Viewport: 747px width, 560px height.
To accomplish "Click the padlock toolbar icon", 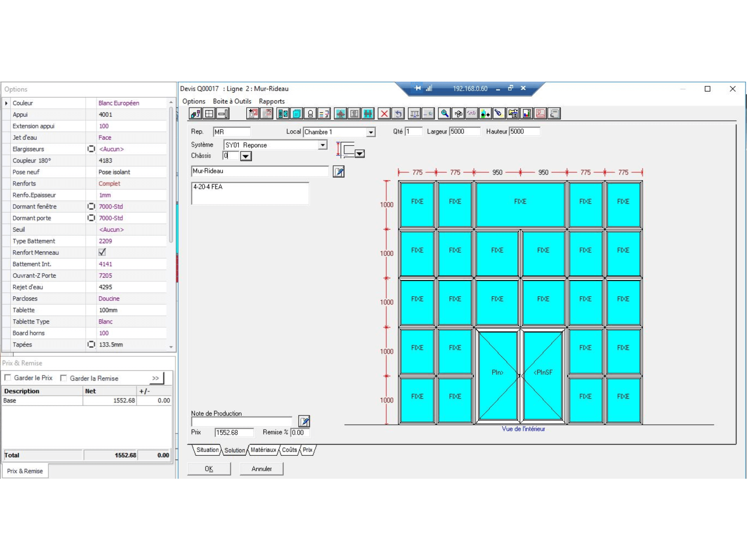I will [310, 114].
